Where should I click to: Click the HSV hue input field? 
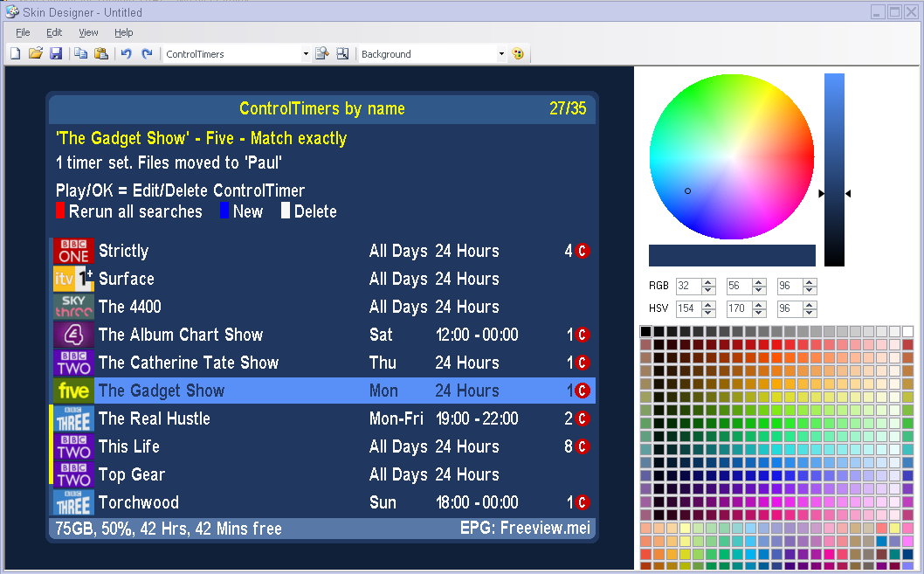click(x=689, y=308)
